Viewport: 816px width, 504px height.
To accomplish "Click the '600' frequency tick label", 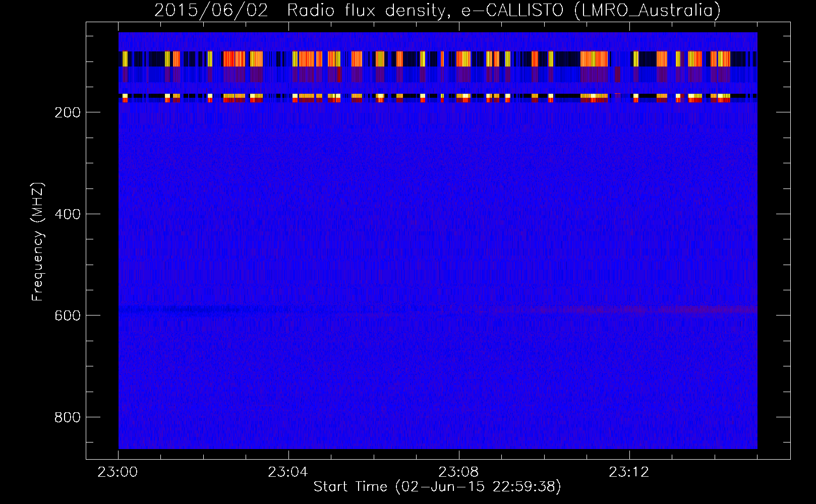I will tap(69, 315).
